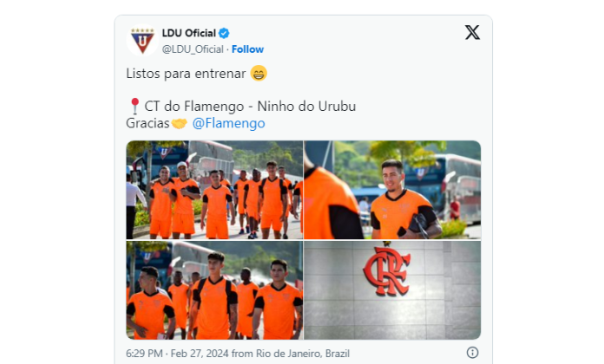
Task: Open the @Flamengo mention link
Action: (228, 123)
